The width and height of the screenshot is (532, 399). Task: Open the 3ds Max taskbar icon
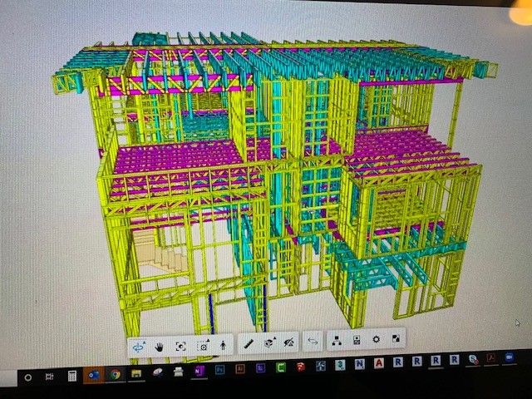pos(340,365)
